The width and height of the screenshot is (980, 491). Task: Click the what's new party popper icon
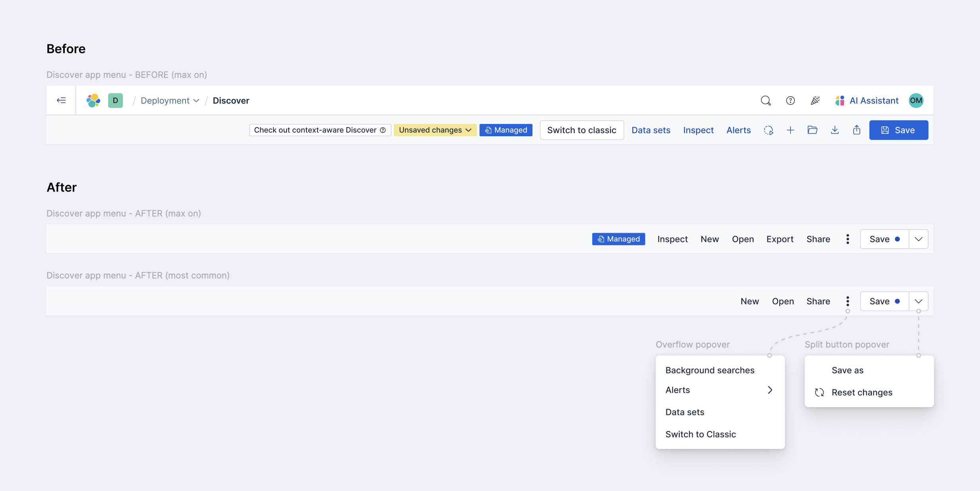[815, 101]
